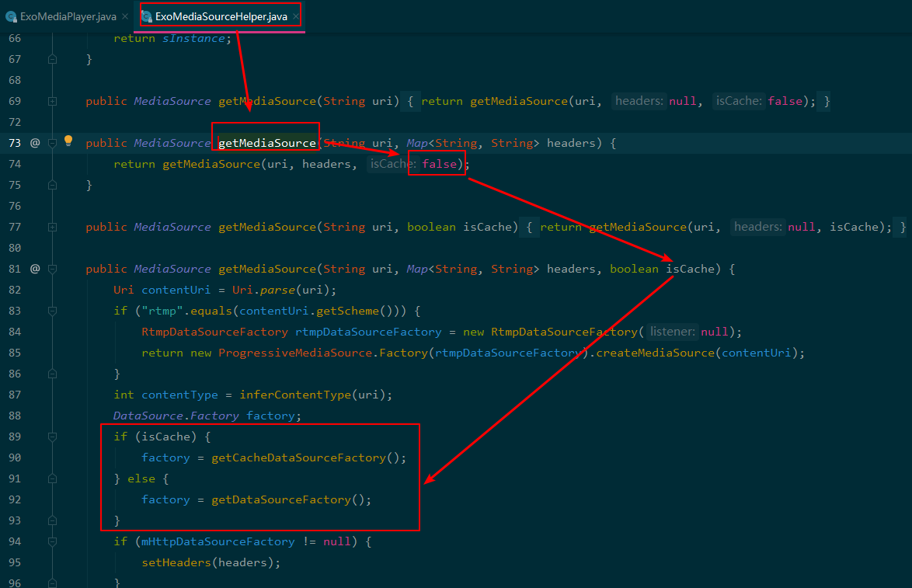Viewport: 912px width, 588px height.
Task: Expand the folded method on line 69
Action: pos(52,101)
